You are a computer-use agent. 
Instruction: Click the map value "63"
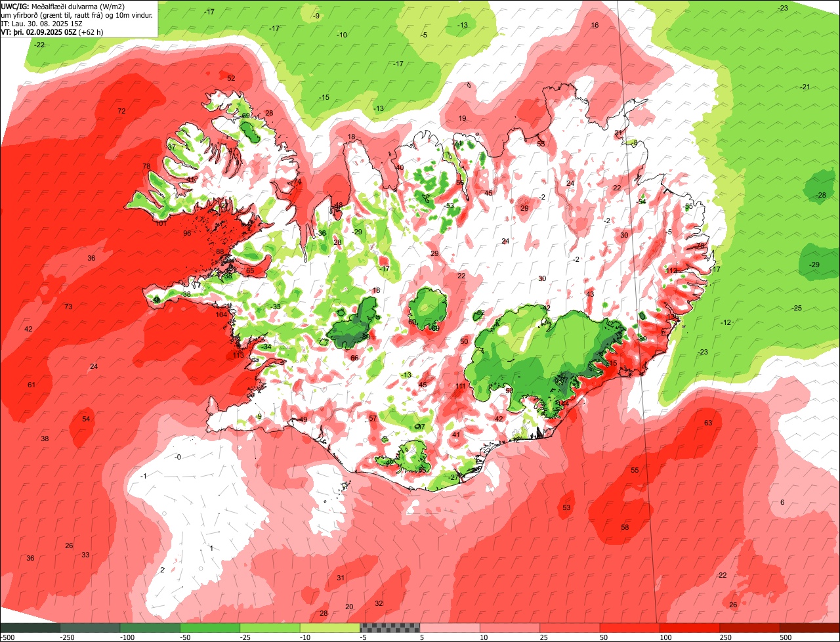[x=708, y=423]
